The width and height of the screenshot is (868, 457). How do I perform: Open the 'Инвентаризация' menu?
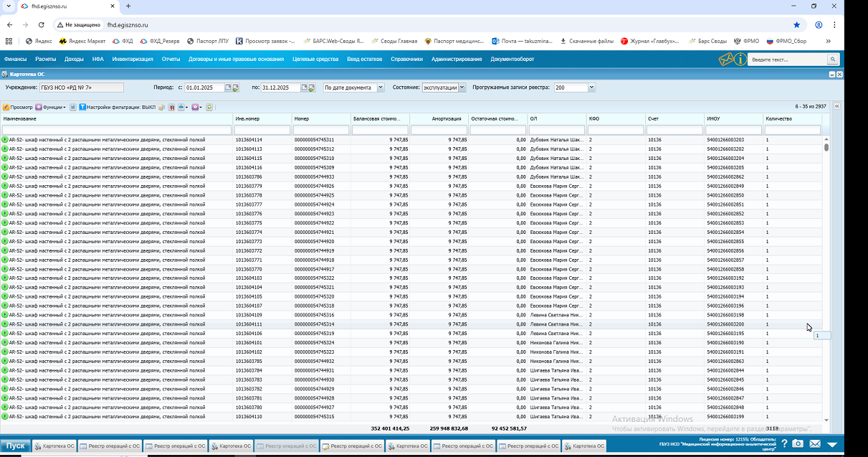133,60
